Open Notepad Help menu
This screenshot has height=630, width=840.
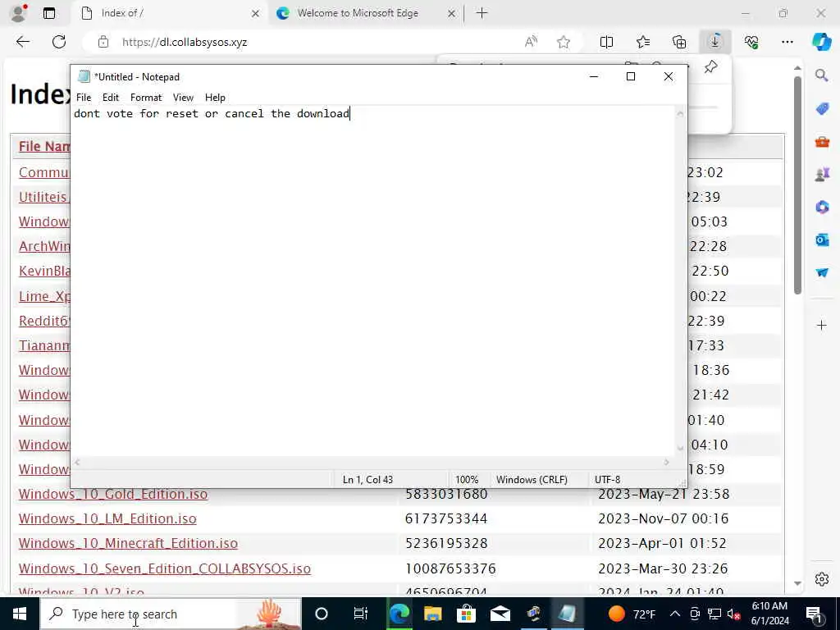point(215,98)
